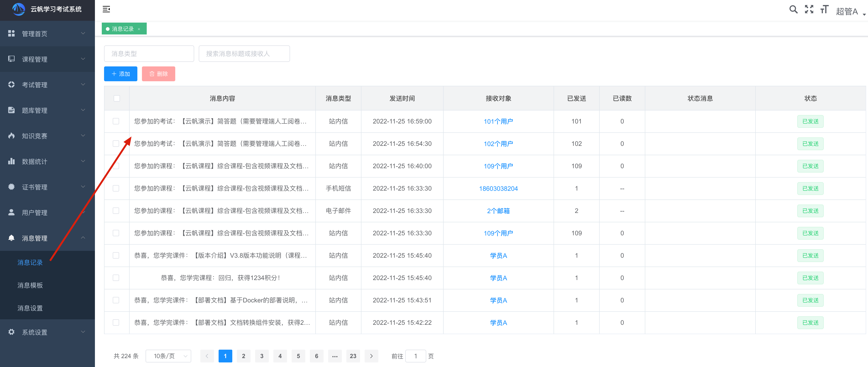Check the V3.8版本功能说明 message row checkbox
Image resolution: width=868 pixels, height=367 pixels.
[116, 255]
